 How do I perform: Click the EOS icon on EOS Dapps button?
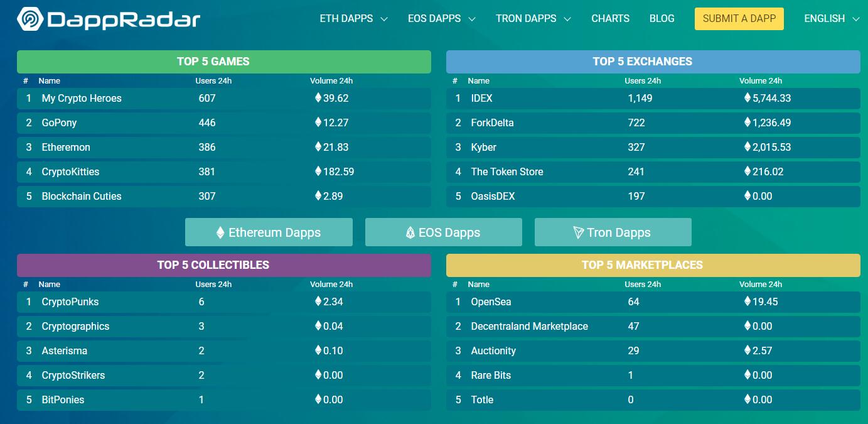(x=410, y=233)
